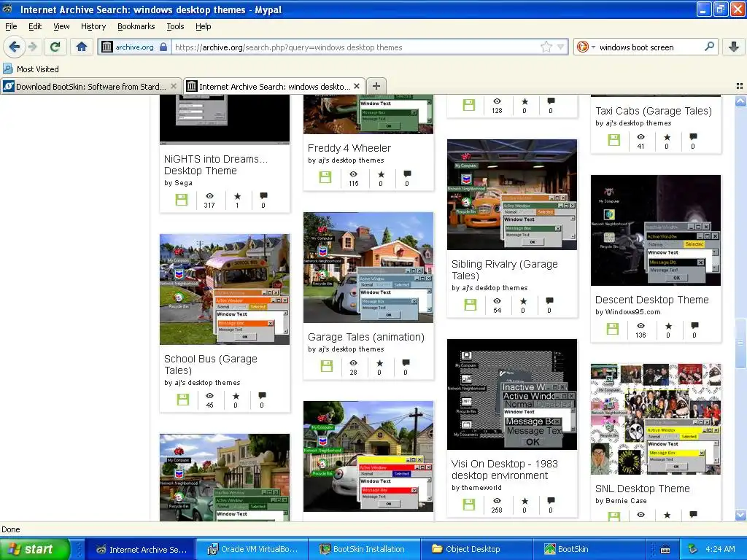The height and width of the screenshot is (560, 747).
Task: Click software floppy icon under Taxi Cabs
Action: tap(614, 140)
